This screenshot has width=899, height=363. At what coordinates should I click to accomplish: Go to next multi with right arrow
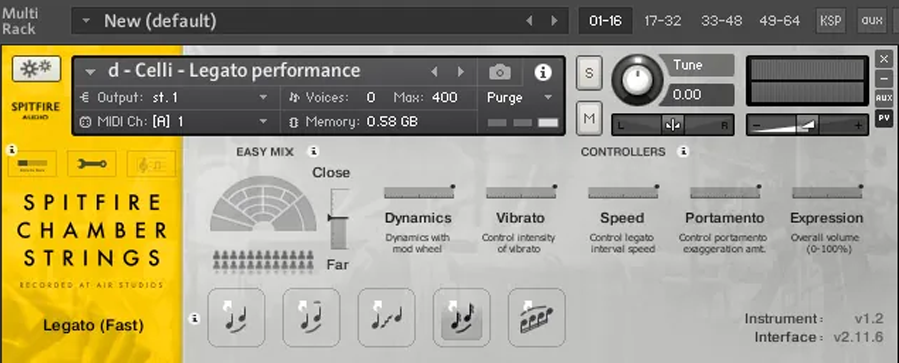tap(554, 21)
